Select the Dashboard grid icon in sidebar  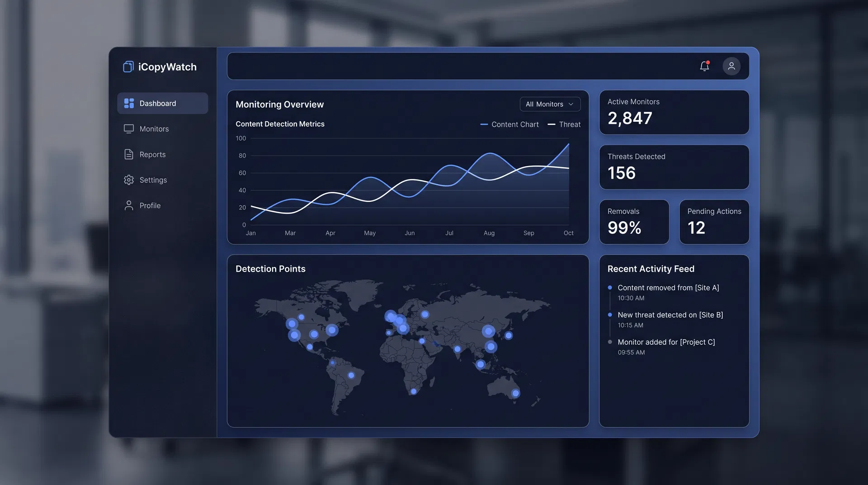click(128, 103)
